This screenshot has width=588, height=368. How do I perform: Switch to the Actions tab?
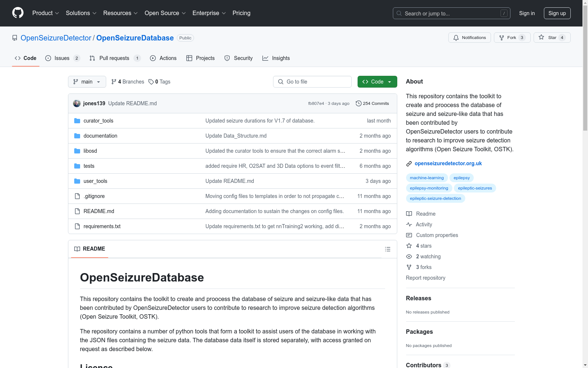pos(163,58)
